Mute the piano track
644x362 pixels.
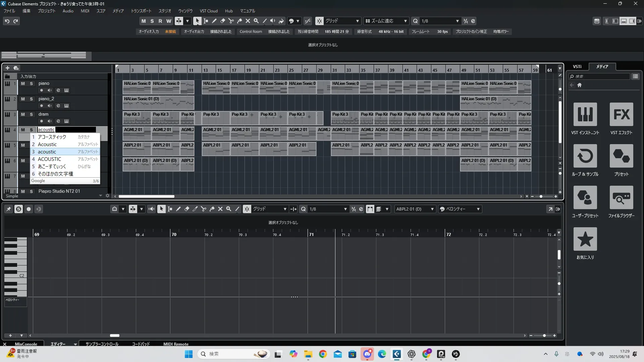[23, 83]
